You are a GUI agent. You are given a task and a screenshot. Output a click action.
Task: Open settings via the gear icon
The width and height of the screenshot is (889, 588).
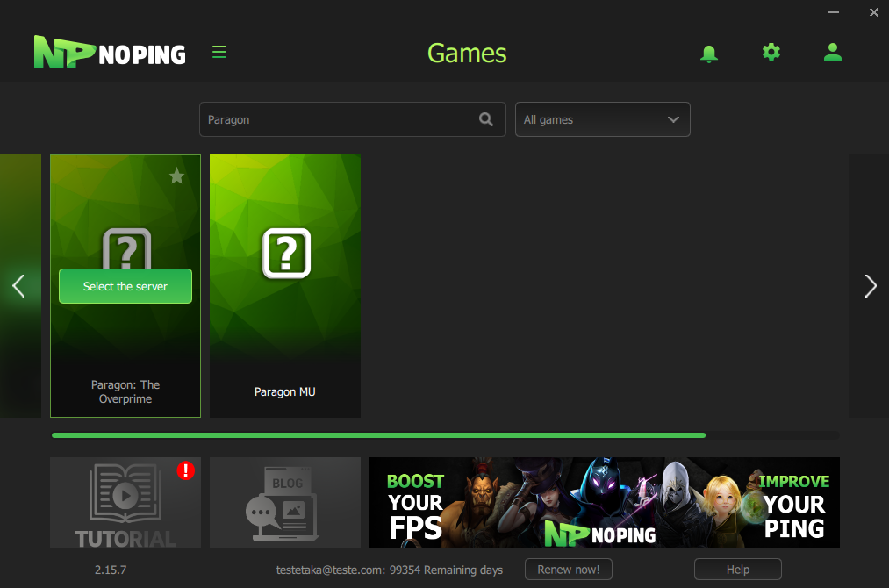pyautogui.click(x=771, y=52)
